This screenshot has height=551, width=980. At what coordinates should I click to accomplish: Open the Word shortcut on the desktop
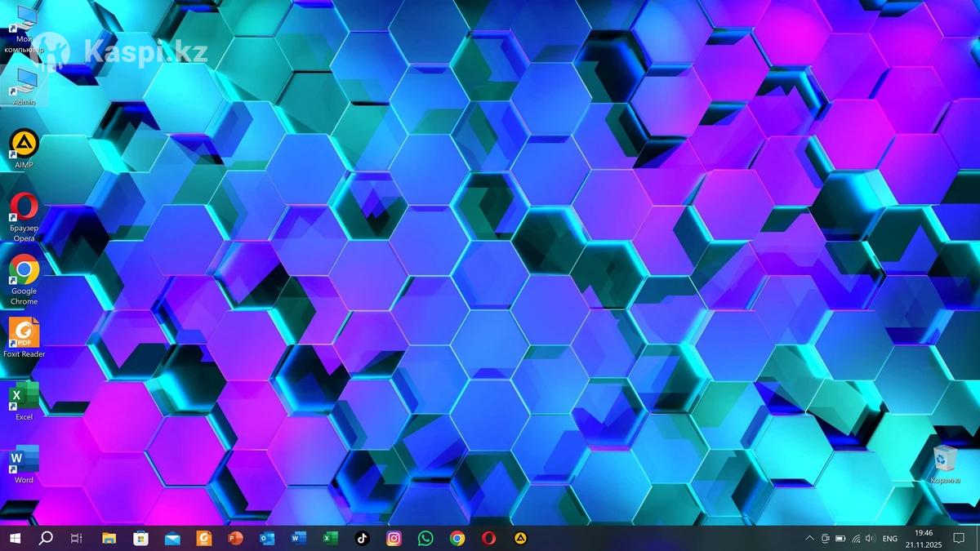coord(24,460)
